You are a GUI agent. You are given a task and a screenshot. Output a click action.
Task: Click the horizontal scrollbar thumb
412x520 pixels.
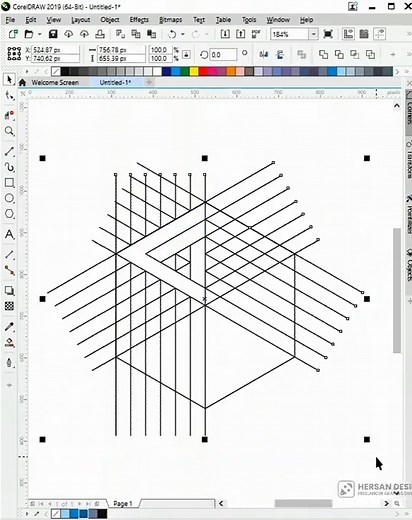303,503
